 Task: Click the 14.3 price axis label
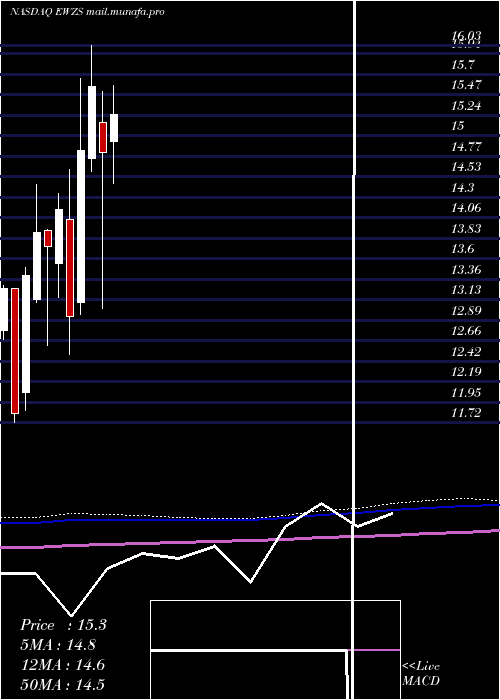coord(463,188)
